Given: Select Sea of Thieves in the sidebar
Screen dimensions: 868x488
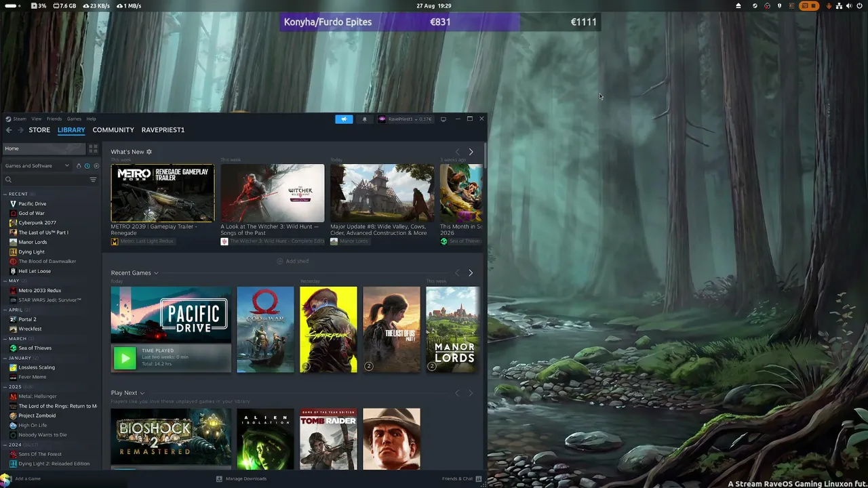Looking at the screenshot, I should click(x=35, y=348).
